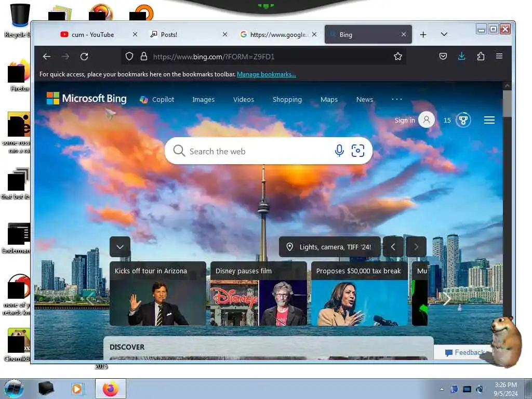Open the Proposes $50,000 tax break story
The width and height of the screenshot is (532, 399).
(360, 294)
